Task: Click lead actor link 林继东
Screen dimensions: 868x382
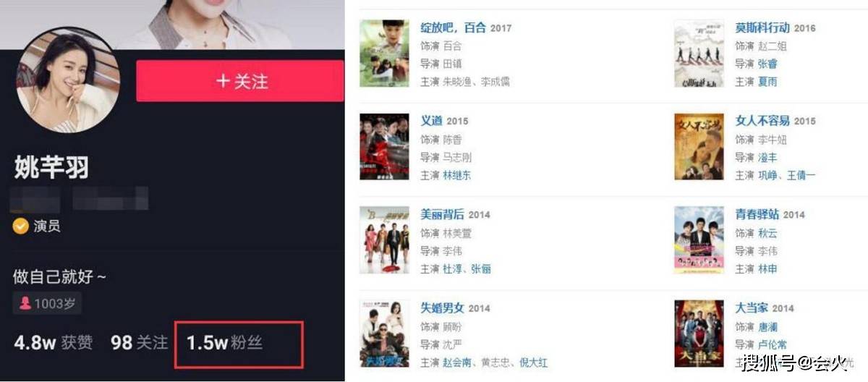Action: [x=458, y=175]
